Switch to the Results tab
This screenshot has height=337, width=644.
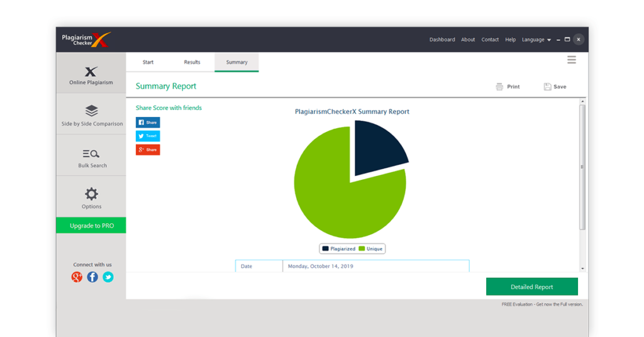[192, 62]
